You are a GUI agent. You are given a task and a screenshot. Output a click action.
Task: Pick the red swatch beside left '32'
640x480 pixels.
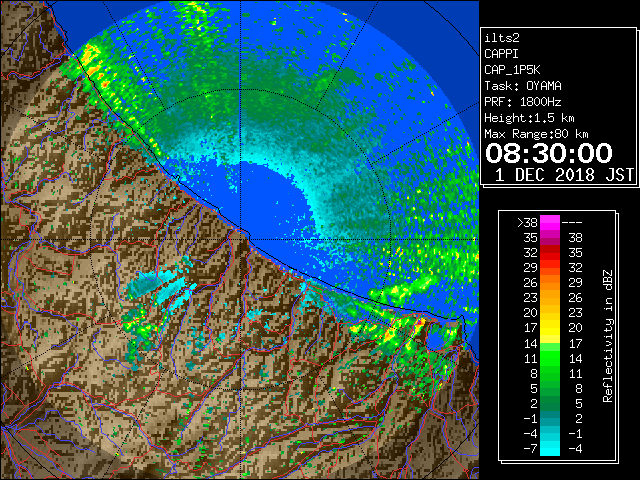(550, 253)
